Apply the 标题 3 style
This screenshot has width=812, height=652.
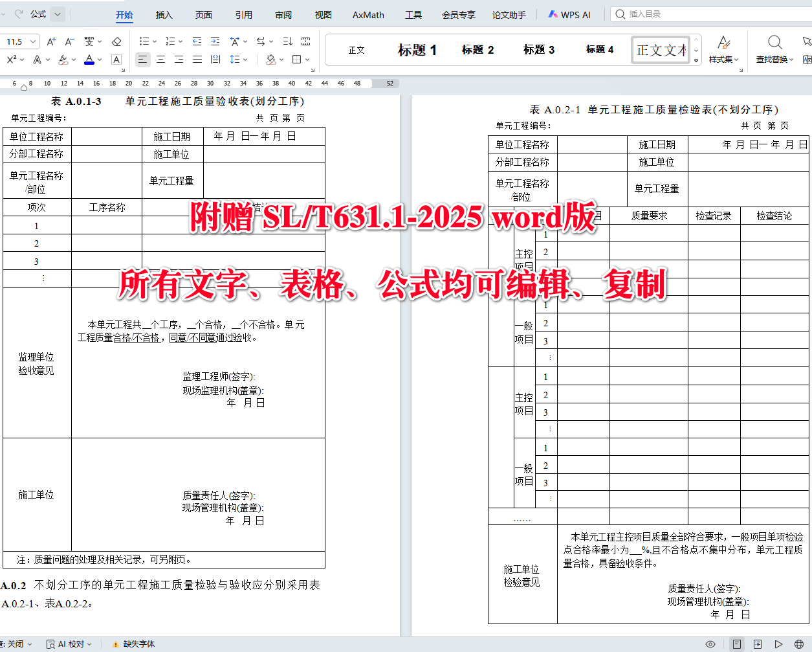539,50
